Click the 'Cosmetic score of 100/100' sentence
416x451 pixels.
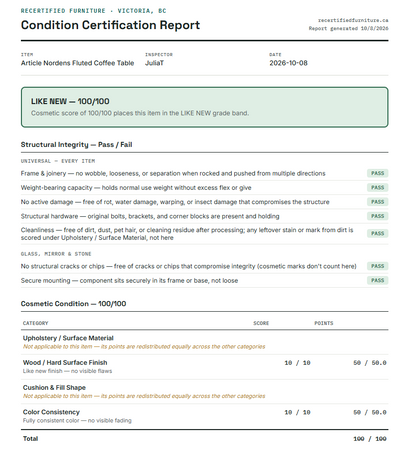(x=140, y=113)
